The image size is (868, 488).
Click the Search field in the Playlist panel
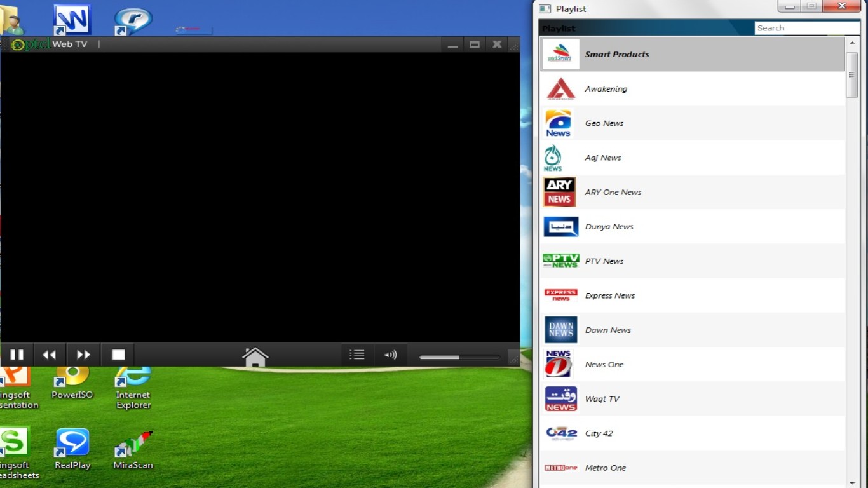coord(806,27)
